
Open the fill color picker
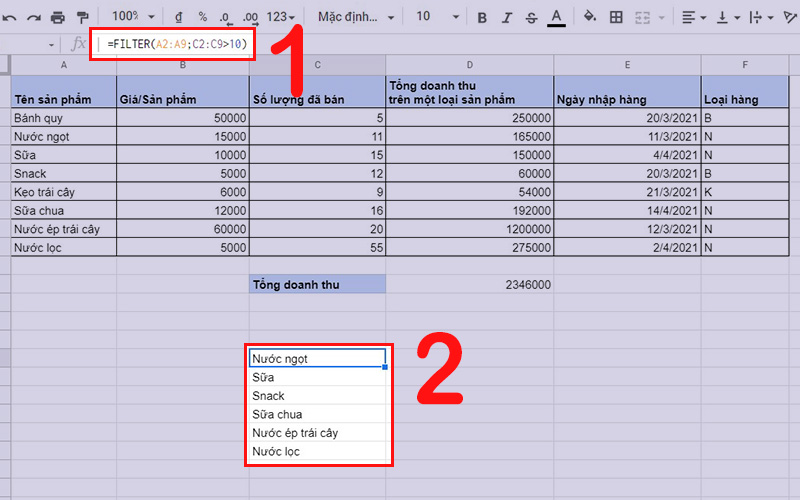pos(590,17)
